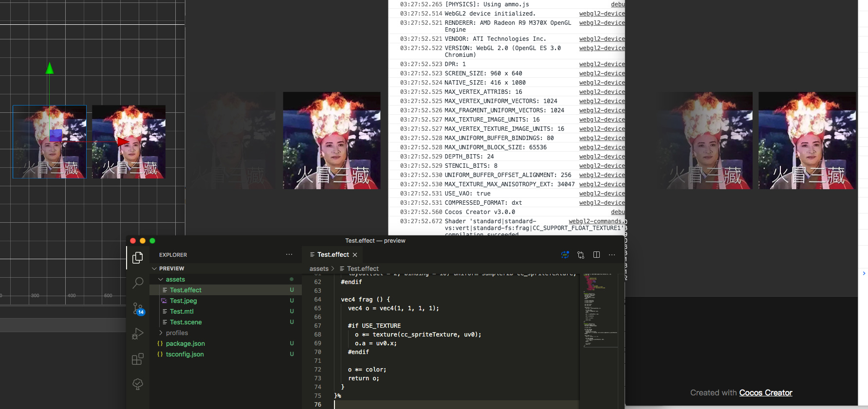The image size is (868, 409).
Task: Select the Test.effect editor tab
Action: [333, 255]
